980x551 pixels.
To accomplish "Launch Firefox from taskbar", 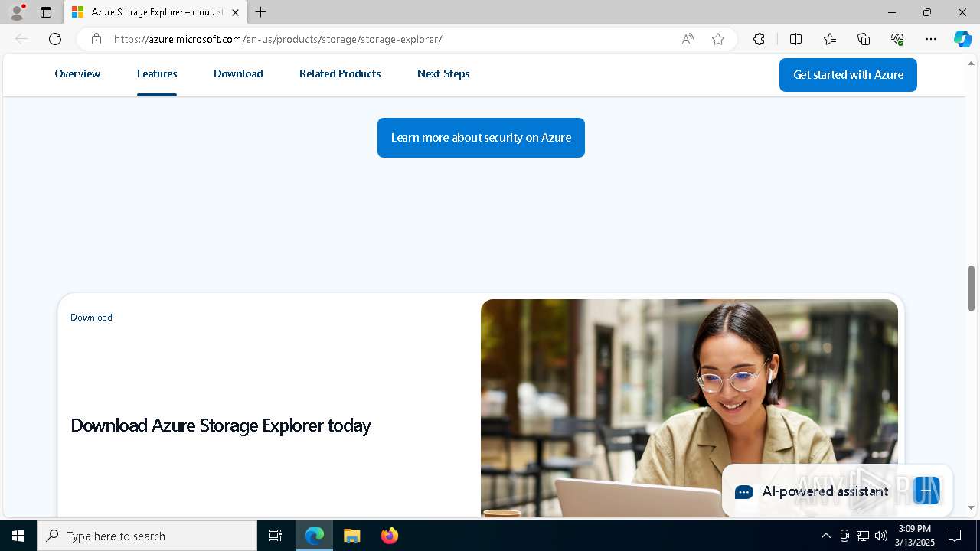I will point(390,536).
